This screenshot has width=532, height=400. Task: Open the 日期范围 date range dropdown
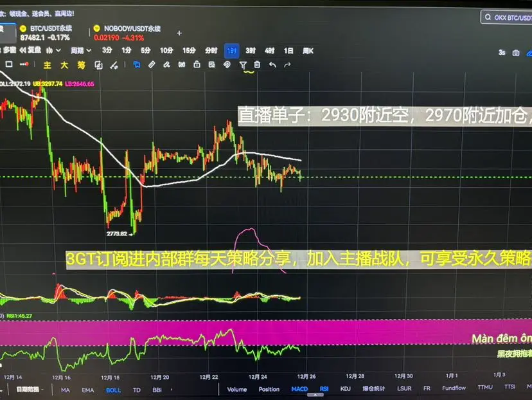pos(30,390)
